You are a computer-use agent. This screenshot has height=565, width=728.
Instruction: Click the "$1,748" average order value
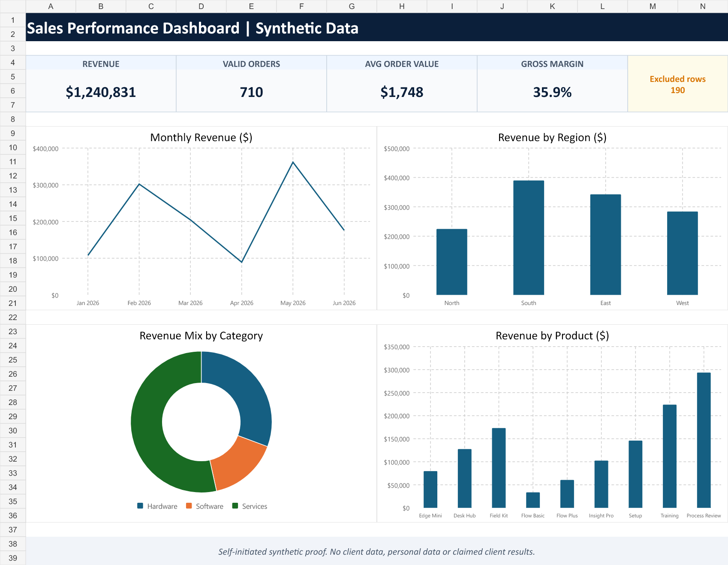402,92
